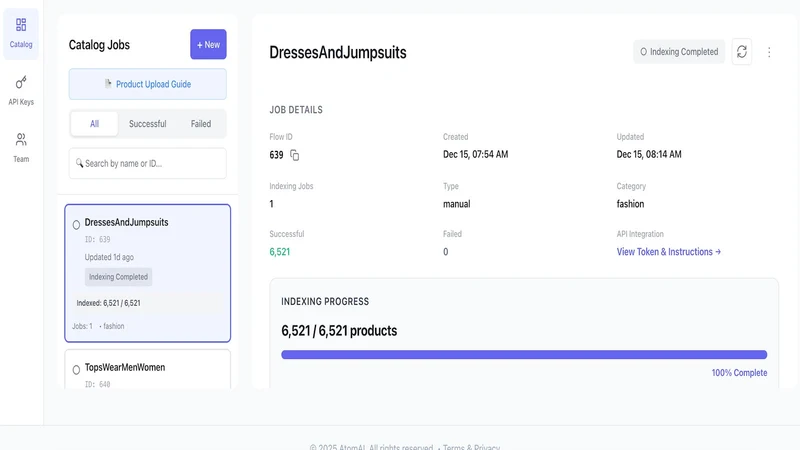Image resolution: width=800 pixels, height=450 pixels.
Task: Click the 100% Complete label
Action: [739, 373]
